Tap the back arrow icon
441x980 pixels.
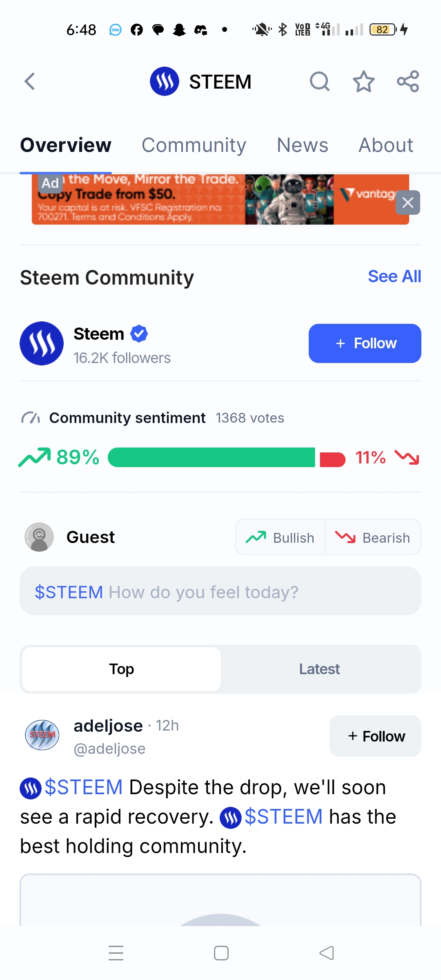pos(30,81)
